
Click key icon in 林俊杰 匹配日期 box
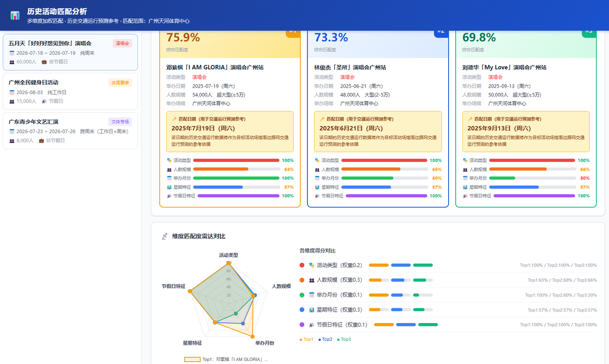(322, 119)
